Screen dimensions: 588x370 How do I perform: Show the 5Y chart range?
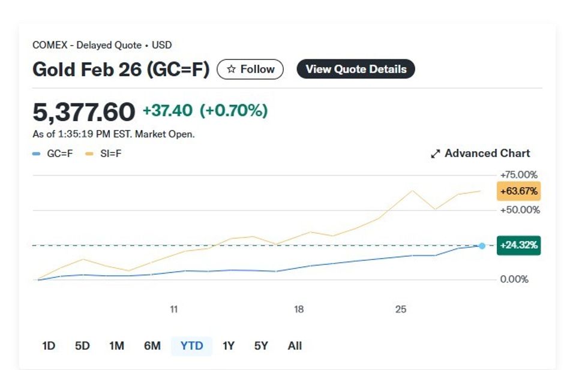261,346
